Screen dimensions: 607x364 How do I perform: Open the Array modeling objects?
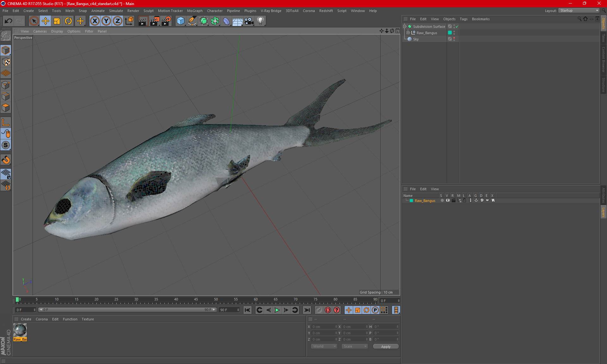[x=215, y=21]
